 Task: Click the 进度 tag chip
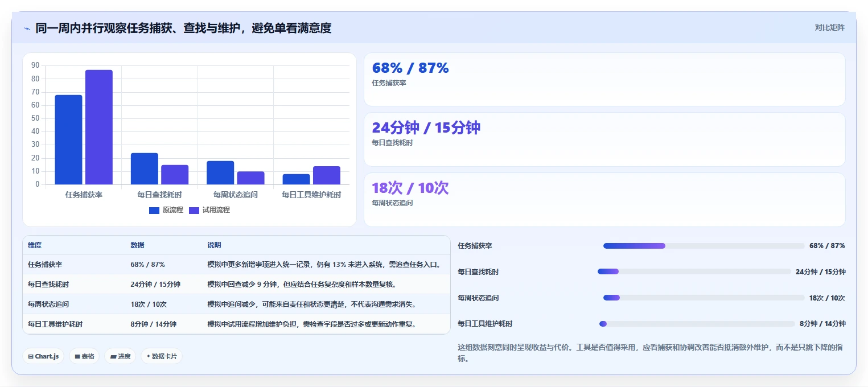[x=120, y=356]
